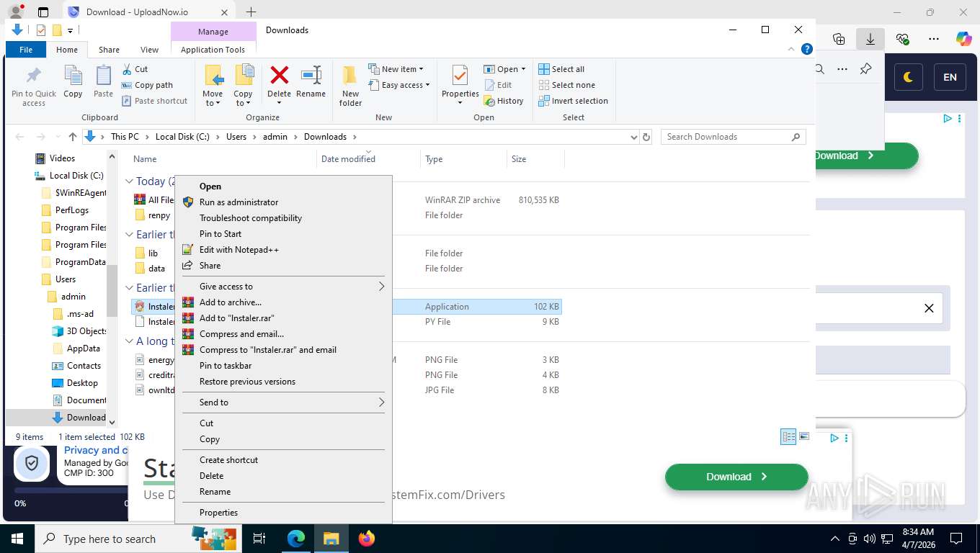This screenshot has height=553, width=980.
Task: Open the Application Tools tab
Action: click(213, 50)
